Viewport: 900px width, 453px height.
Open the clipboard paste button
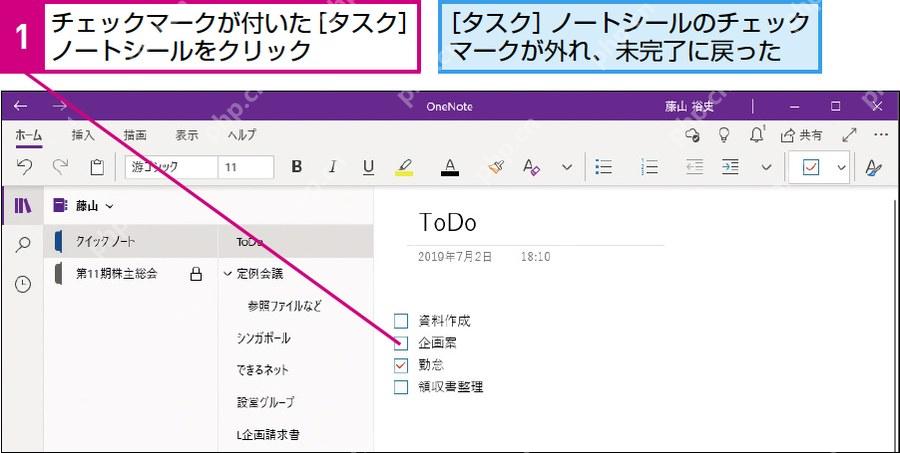tap(97, 167)
